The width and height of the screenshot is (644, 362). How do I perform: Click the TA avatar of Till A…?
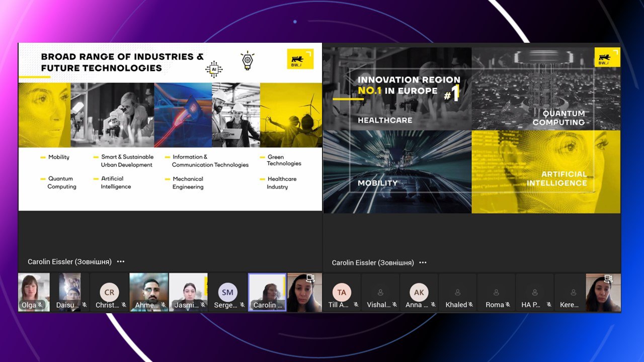[342, 292]
